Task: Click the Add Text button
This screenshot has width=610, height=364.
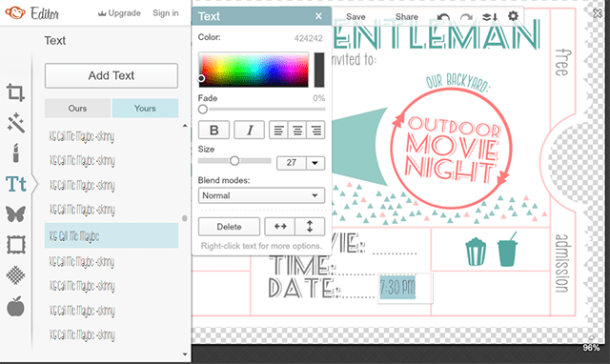Action: (x=112, y=75)
